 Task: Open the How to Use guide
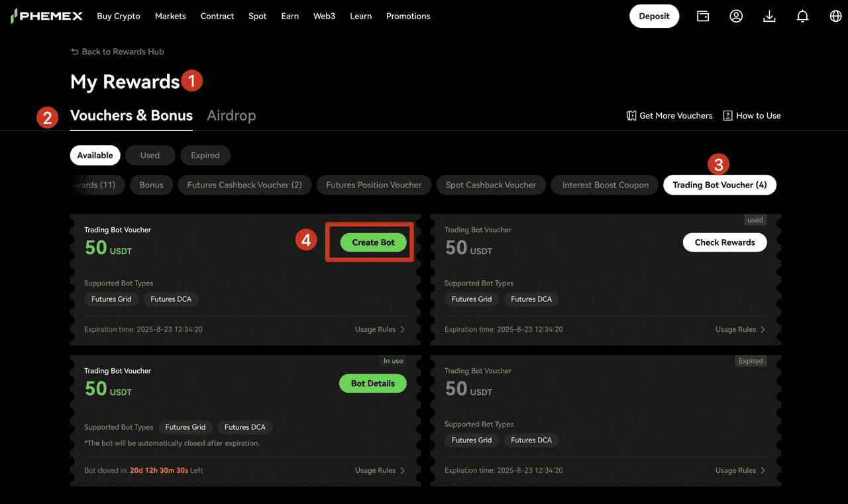click(x=752, y=115)
